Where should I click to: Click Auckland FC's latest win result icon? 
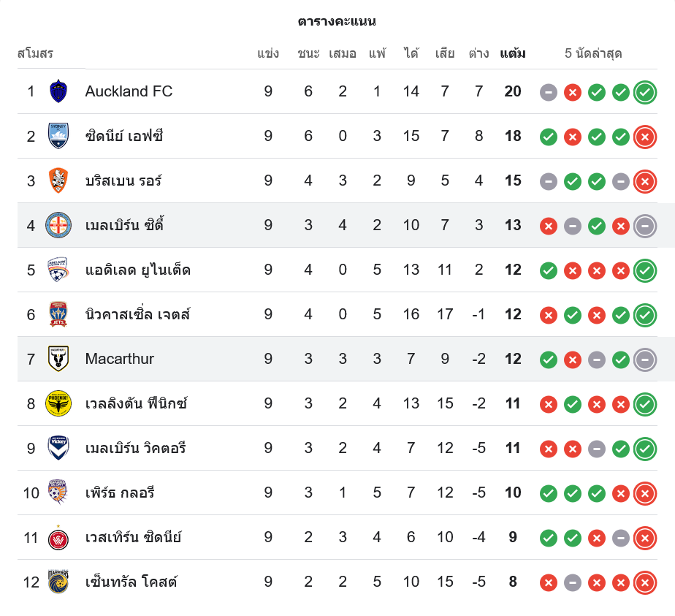point(644,92)
